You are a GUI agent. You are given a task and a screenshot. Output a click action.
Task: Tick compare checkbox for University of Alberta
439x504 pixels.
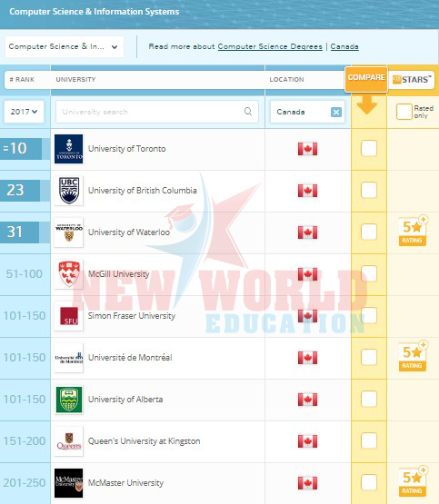pyautogui.click(x=369, y=400)
